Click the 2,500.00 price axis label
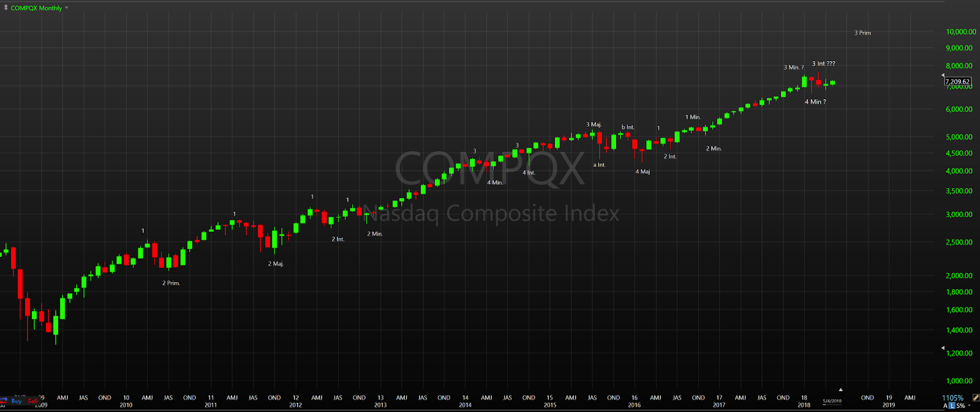Image resolution: width=980 pixels, height=412 pixels. pyautogui.click(x=959, y=242)
